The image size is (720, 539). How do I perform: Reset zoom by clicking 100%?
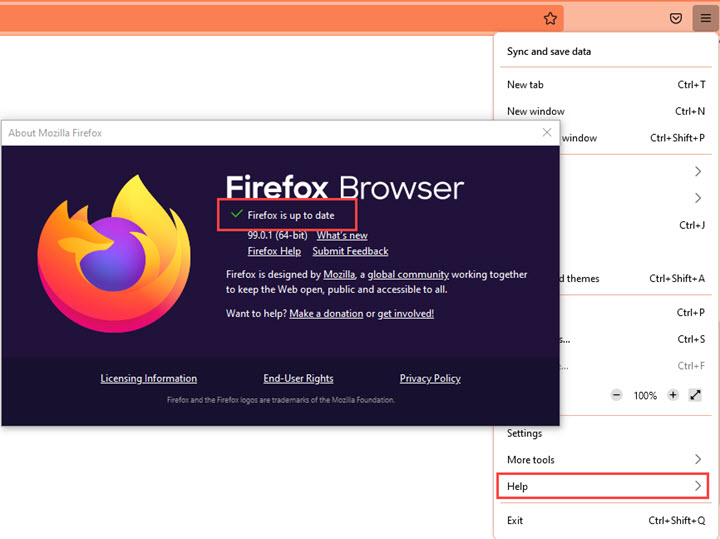[645, 396]
